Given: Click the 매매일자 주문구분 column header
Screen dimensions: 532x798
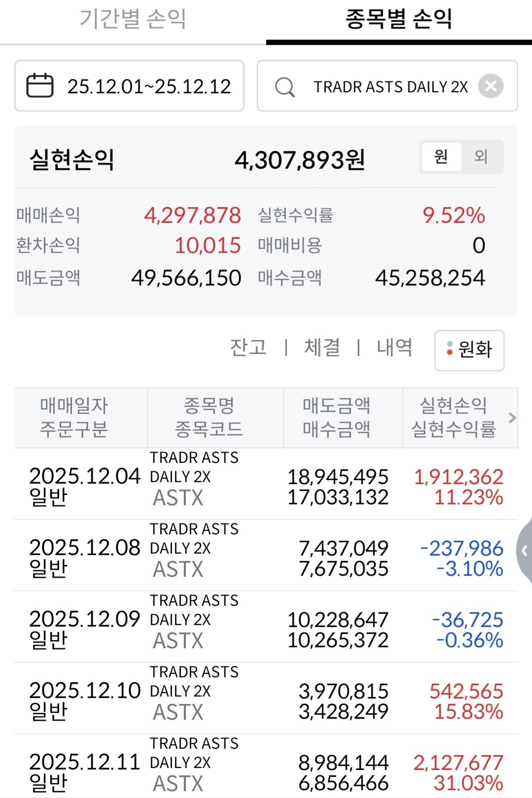Looking at the screenshot, I should (x=74, y=417).
